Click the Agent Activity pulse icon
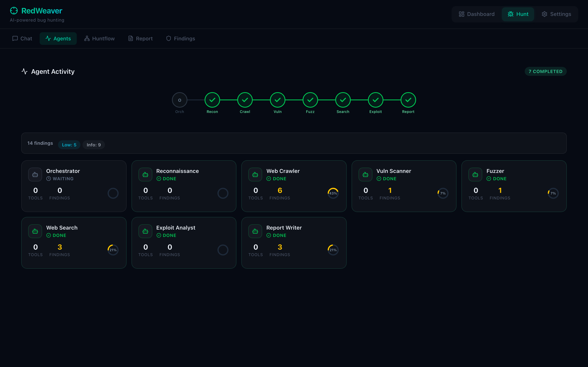588x367 pixels. [24, 71]
